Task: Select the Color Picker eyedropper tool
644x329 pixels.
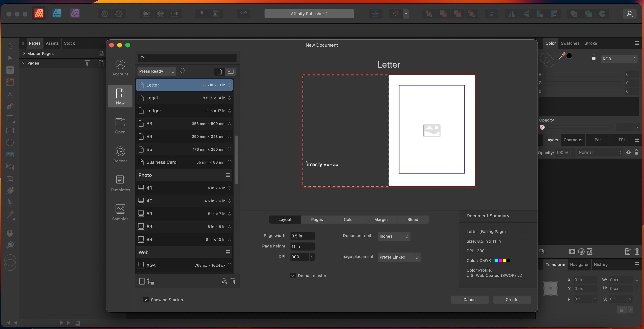Action: pos(10,215)
